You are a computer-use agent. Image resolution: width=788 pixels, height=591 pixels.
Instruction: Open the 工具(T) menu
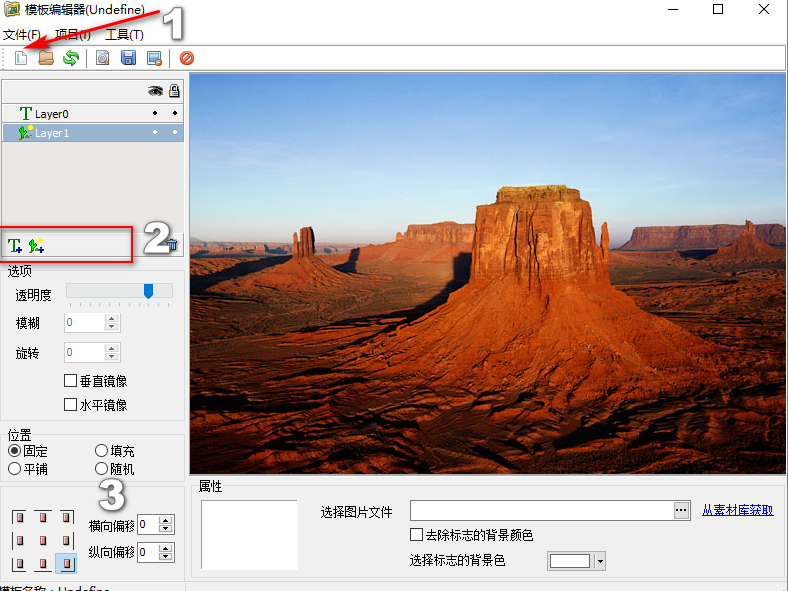[x=124, y=34]
